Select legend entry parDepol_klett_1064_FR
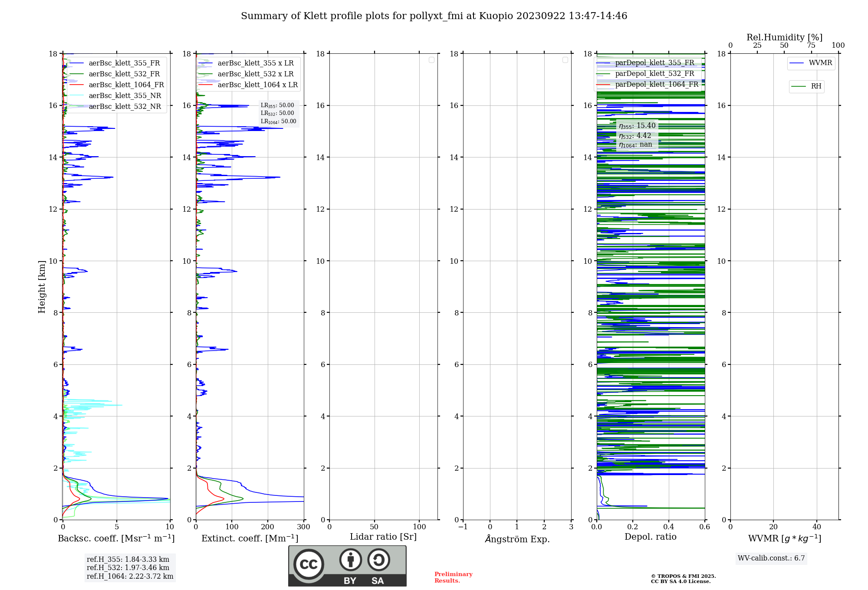 [x=648, y=85]
